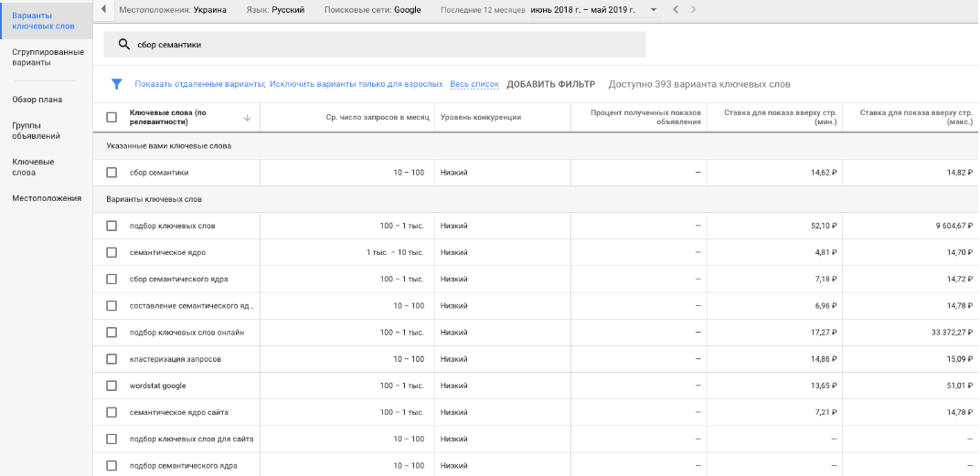The image size is (980, 476).
Task: Go to previous date period arrow
Action: tap(676, 9)
